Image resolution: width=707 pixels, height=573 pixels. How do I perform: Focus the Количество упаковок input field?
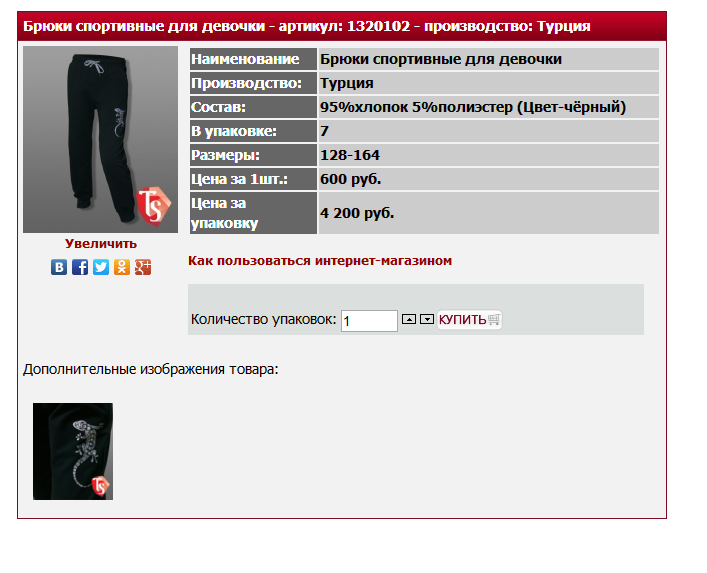369,321
